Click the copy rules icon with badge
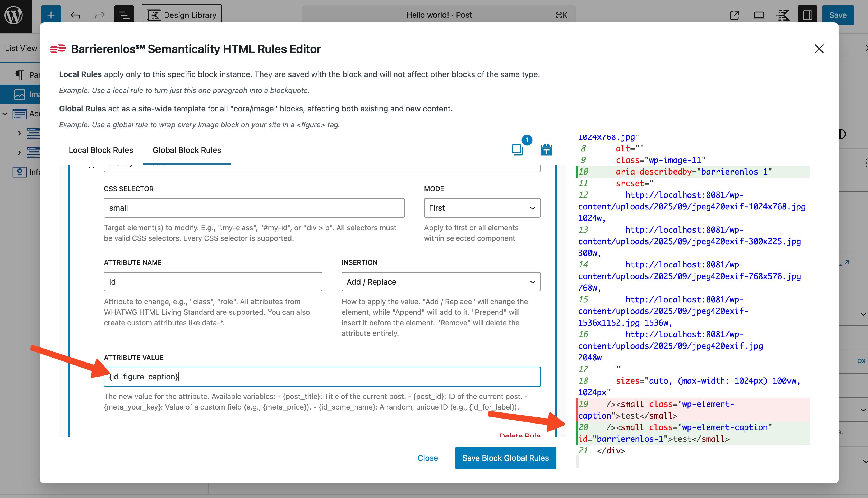 (518, 149)
